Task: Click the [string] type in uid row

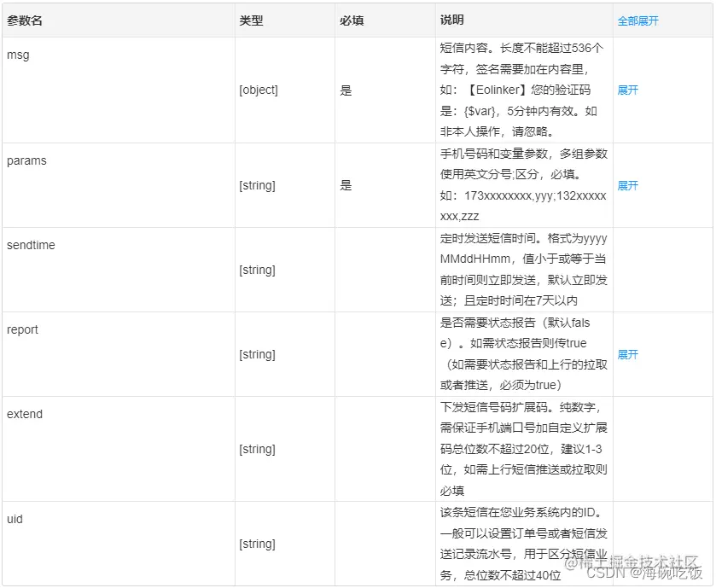Action: 257,544
